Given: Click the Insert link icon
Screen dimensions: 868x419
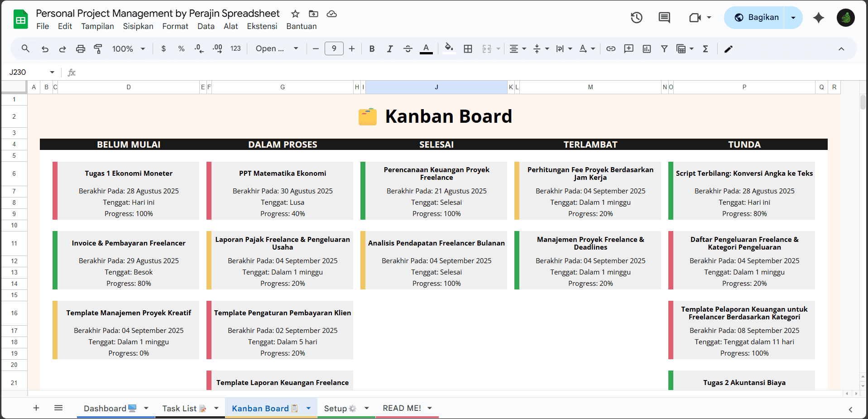Looking at the screenshot, I should click(611, 48).
